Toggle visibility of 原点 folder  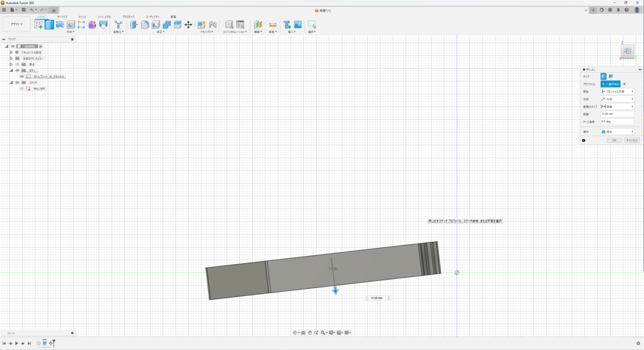coord(17,64)
